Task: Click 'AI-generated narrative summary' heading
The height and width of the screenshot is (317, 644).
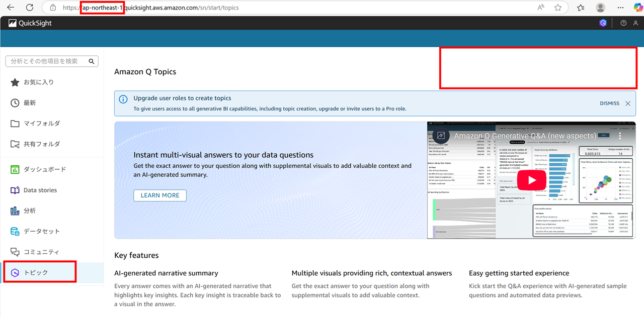Action: (x=166, y=273)
